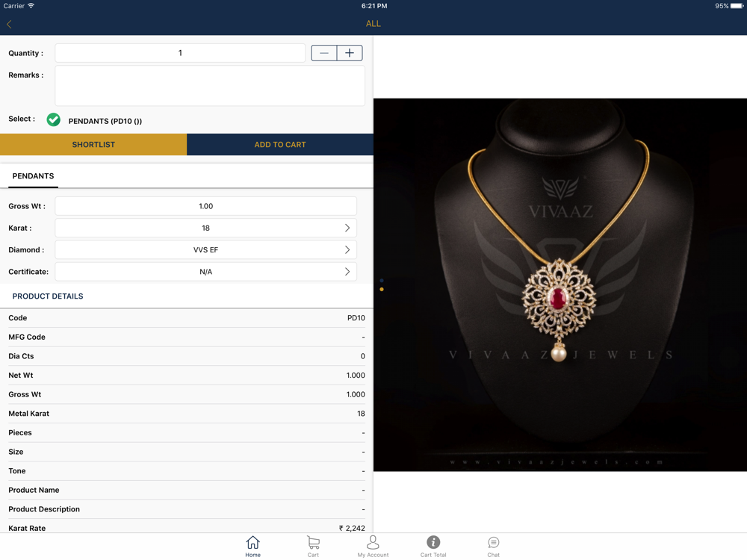
Task: Open the Cart icon in bottom bar
Action: (x=313, y=542)
